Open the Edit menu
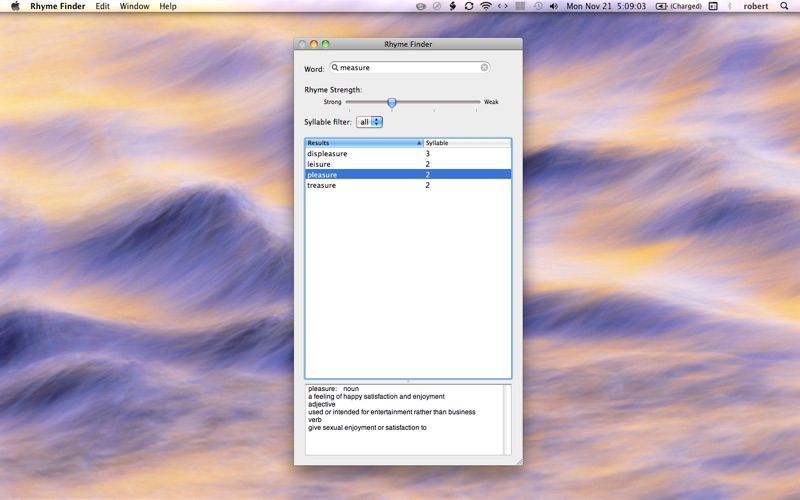Image resolution: width=800 pixels, height=500 pixels. point(103,6)
